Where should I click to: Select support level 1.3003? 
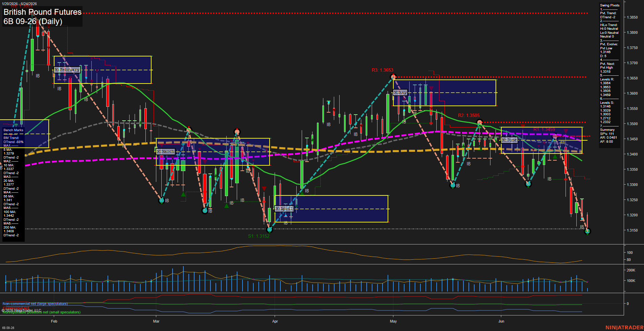[x=605, y=114]
